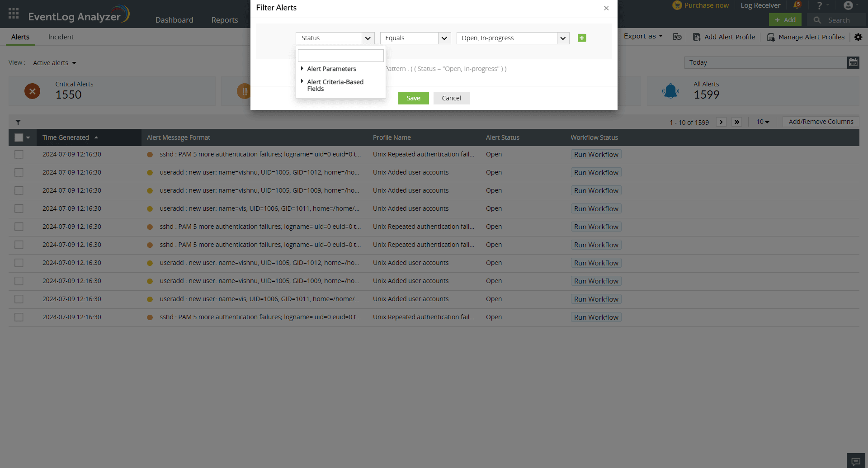Save the alert filter
The height and width of the screenshot is (468, 868).
pos(413,98)
